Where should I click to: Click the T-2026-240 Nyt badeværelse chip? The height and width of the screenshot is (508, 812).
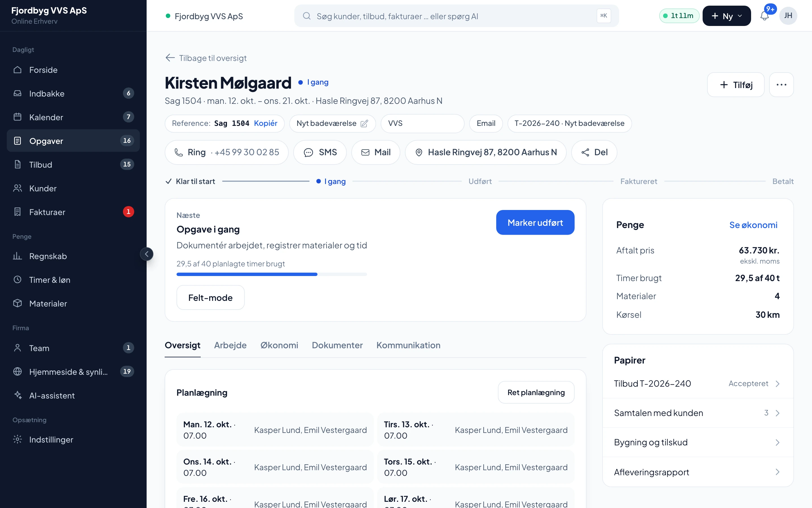click(570, 123)
